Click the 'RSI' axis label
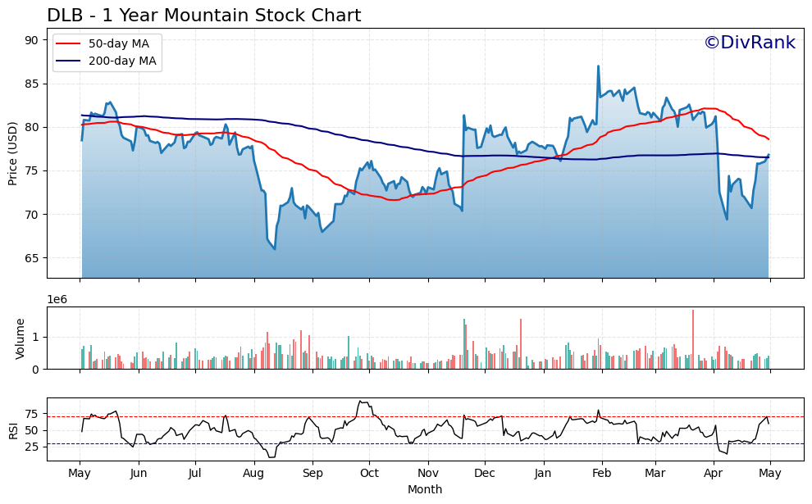The width and height of the screenshot is (812, 504). pos(13,430)
